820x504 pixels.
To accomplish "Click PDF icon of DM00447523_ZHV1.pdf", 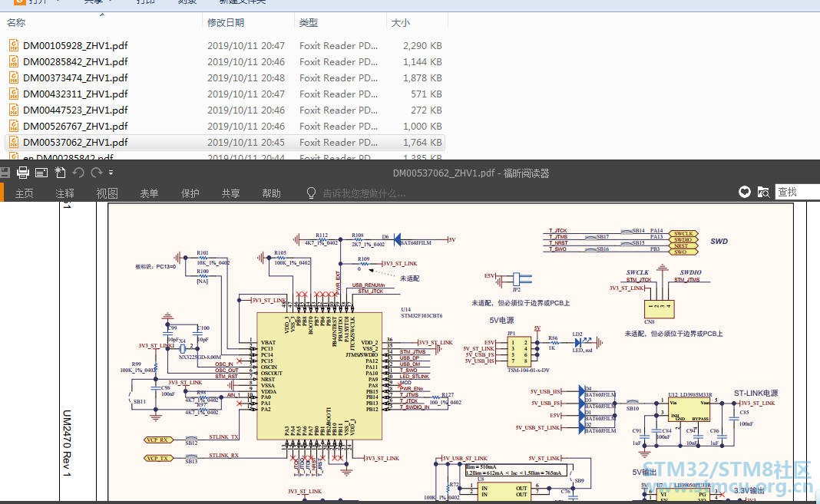I will click(14, 110).
